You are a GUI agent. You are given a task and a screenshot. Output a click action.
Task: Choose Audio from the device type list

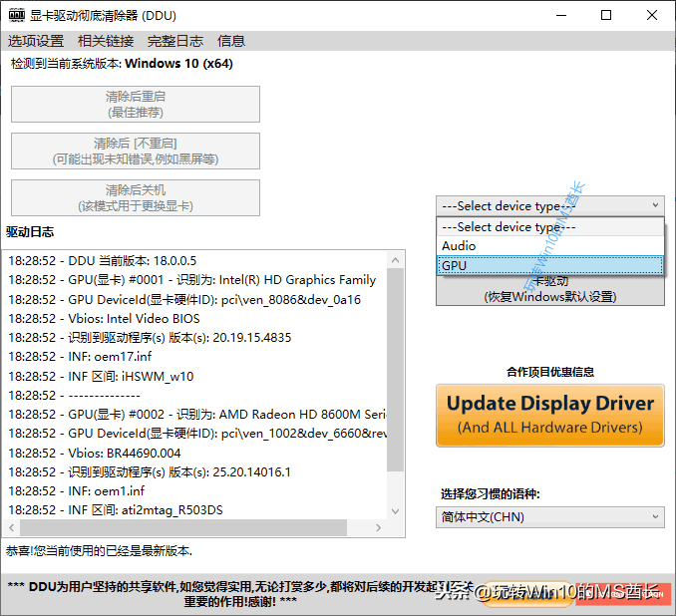(550, 246)
